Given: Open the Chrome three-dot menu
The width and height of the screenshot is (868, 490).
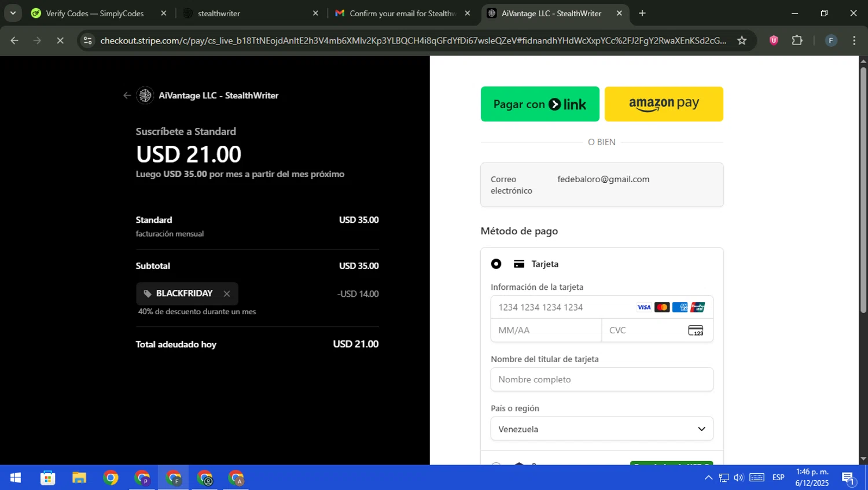Looking at the screenshot, I should [x=854, y=40].
